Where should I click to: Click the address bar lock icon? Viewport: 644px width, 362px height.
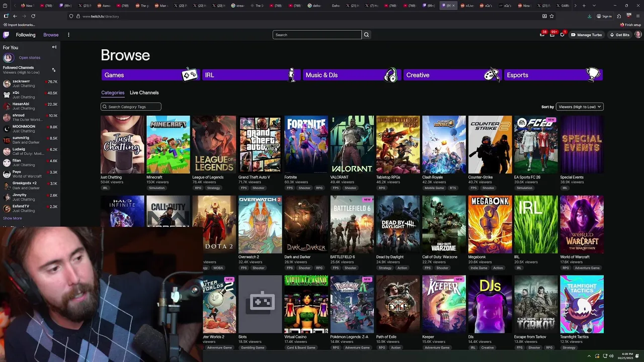77,16
